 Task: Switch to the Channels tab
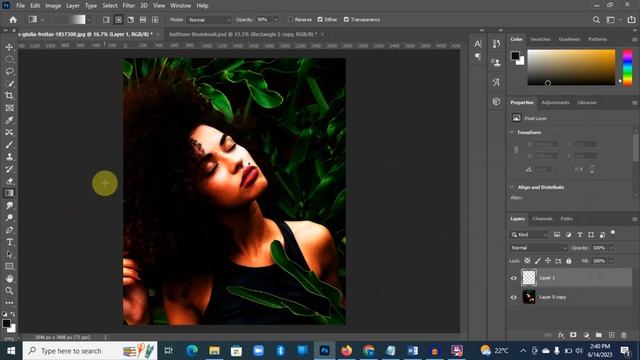tap(542, 219)
